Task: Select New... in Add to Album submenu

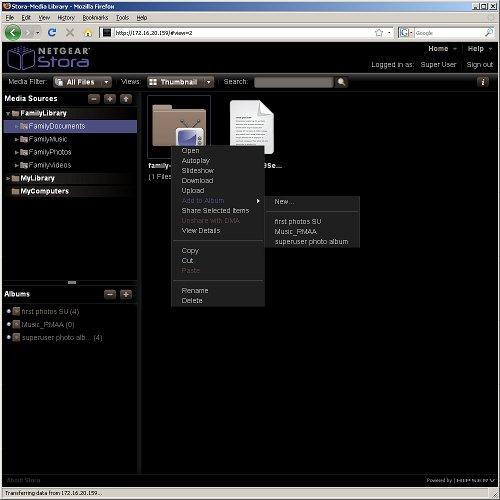Action: [284, 202]
